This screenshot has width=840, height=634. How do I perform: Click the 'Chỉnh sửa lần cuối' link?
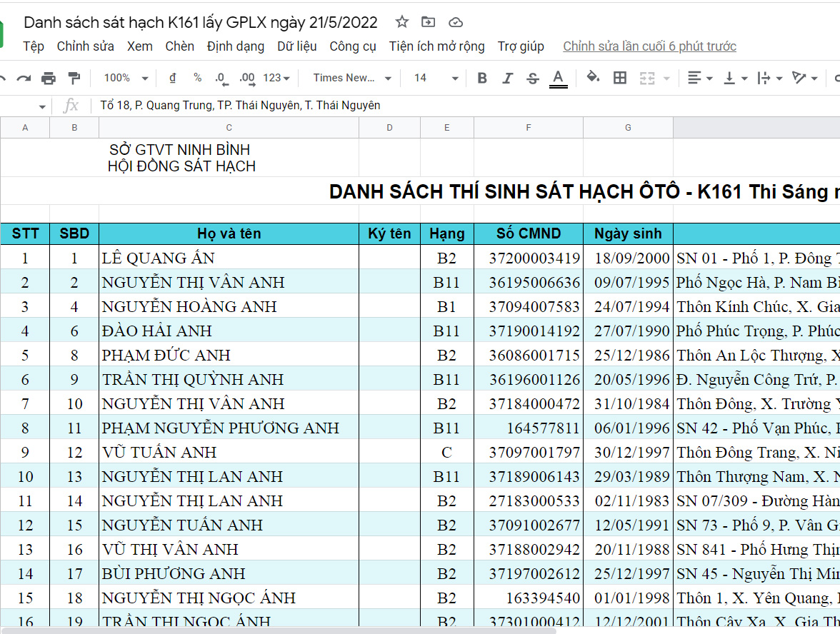pos(649,46)
